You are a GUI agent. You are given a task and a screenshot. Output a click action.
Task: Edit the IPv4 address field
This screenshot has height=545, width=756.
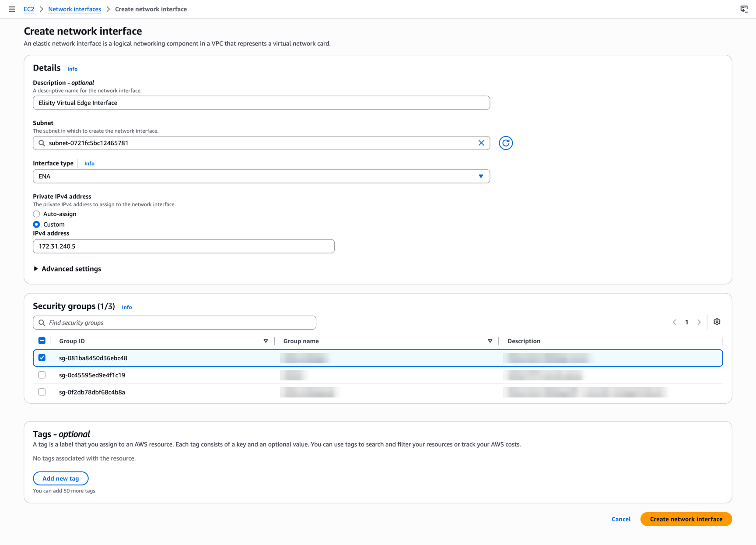(x=184, y=246)
